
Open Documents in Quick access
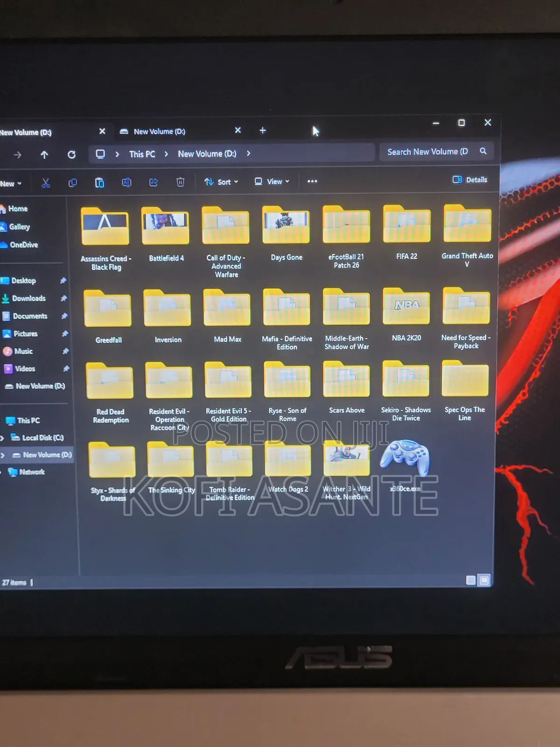25,316
